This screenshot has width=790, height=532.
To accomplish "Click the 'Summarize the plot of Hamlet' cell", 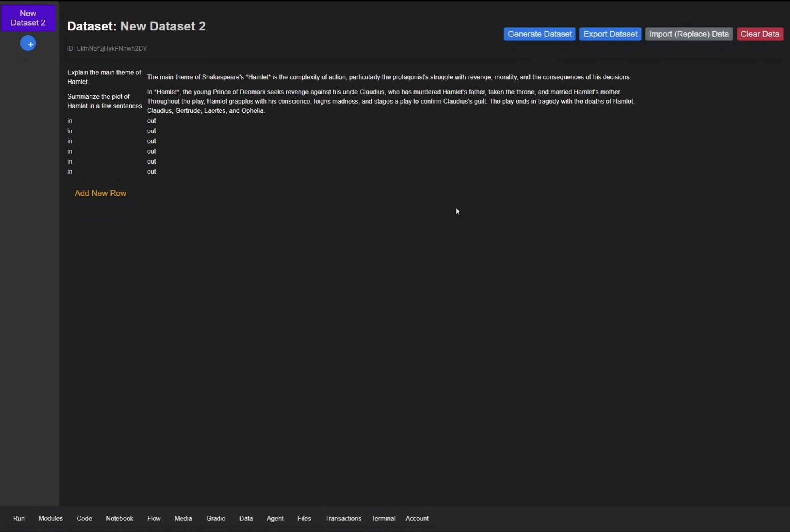I will coord(105,101).
